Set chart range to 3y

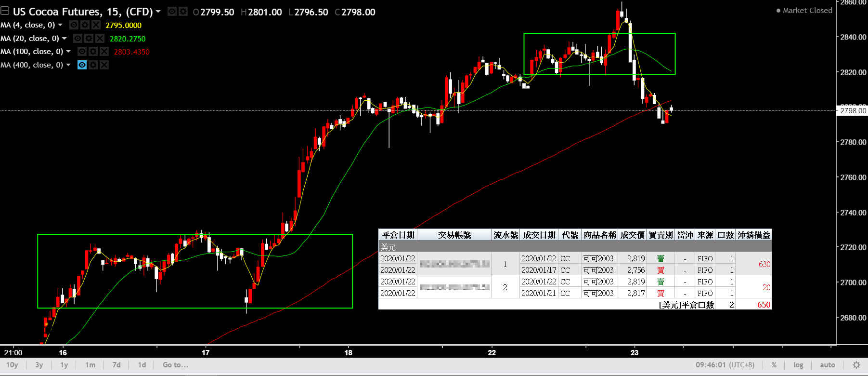tap(39, 365)
